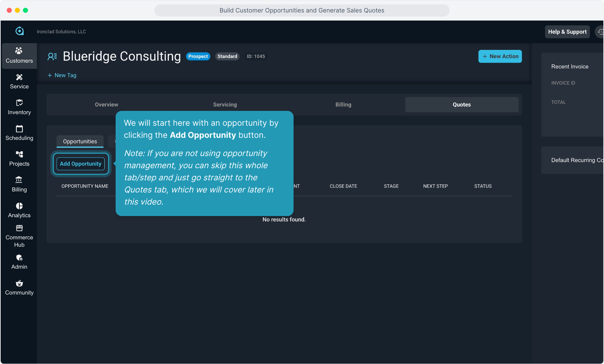Open the Scheduling calendar
Viewport: 604px width, 364px height.
(x=19, y=133)
